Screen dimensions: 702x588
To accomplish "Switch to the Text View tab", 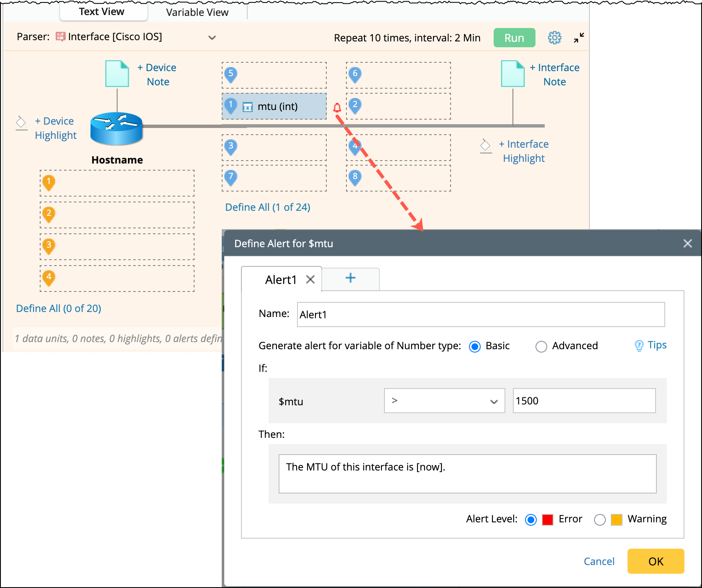I will click(x=102, y=12).
